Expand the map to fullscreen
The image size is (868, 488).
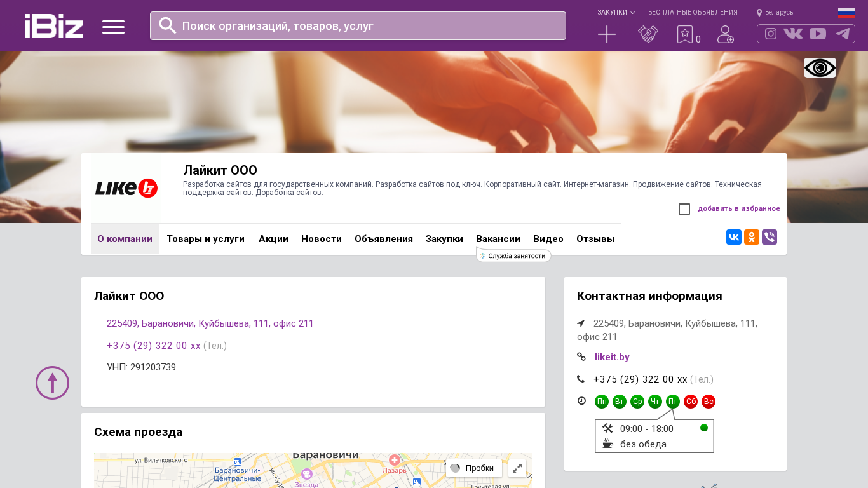coord(517,468)
